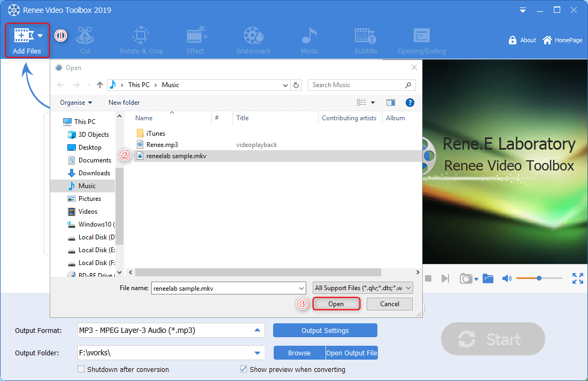Uncheck Show preview when converting
Viewport: 588px width, 381px height.
click(244, 369)
